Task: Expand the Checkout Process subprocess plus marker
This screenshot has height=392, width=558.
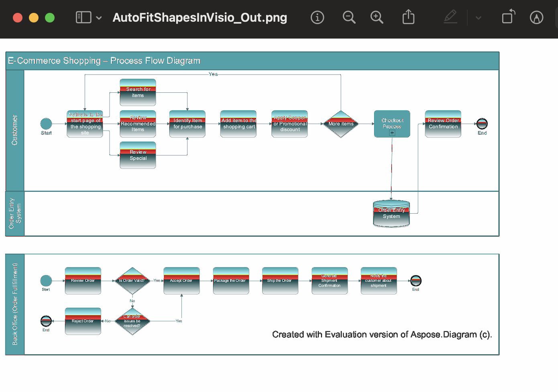Action: click(x=392, y=133)
